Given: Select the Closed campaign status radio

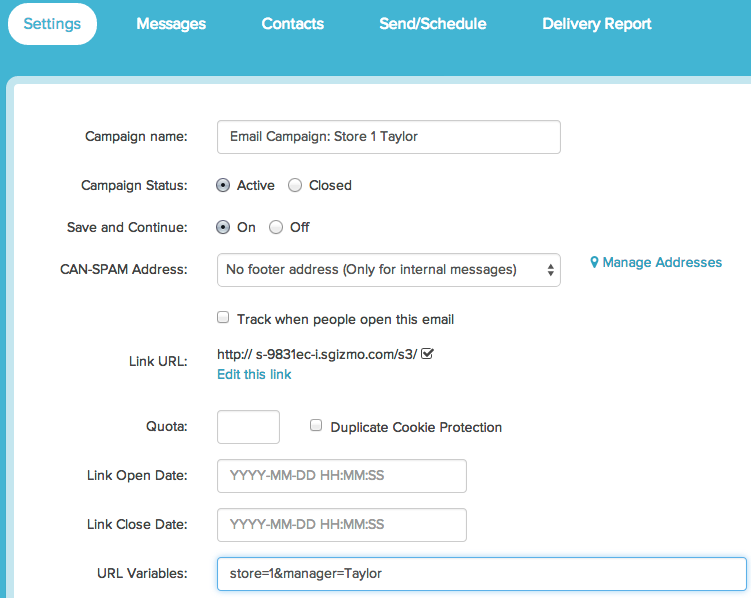Looking at the screenshot, I should pos(295,185).
